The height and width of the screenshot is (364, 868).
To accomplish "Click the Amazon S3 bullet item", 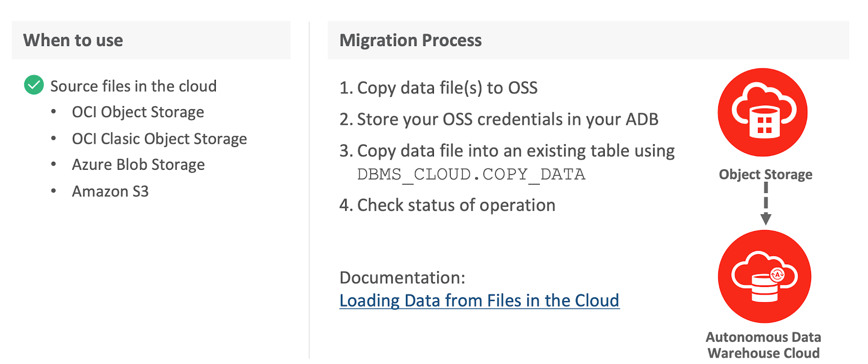I will coord(110,191).
